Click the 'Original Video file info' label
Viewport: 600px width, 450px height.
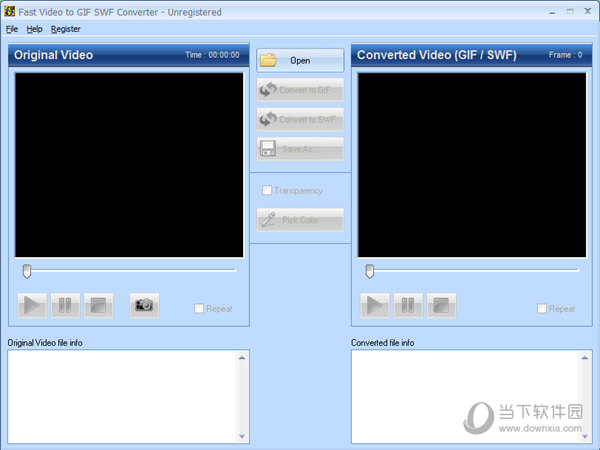45,343
